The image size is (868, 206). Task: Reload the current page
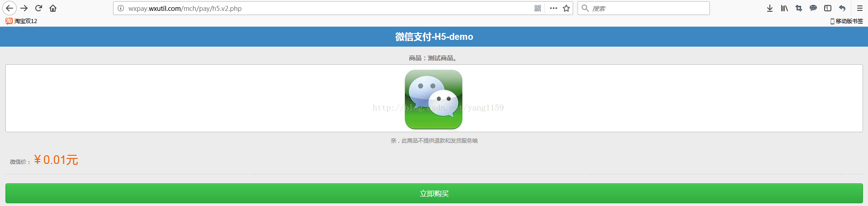tap(39, 8)
